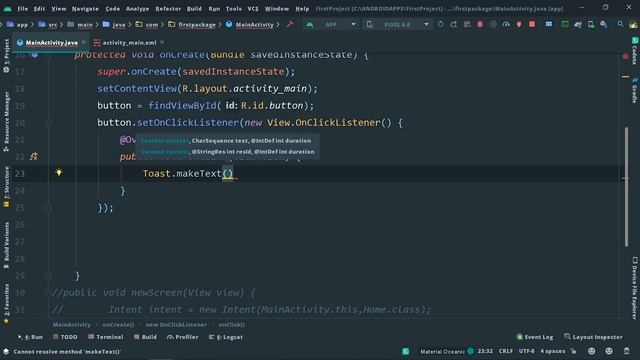Change the CRLF line separator
This screenshot has width=640, height=360.
pos(505,351)
